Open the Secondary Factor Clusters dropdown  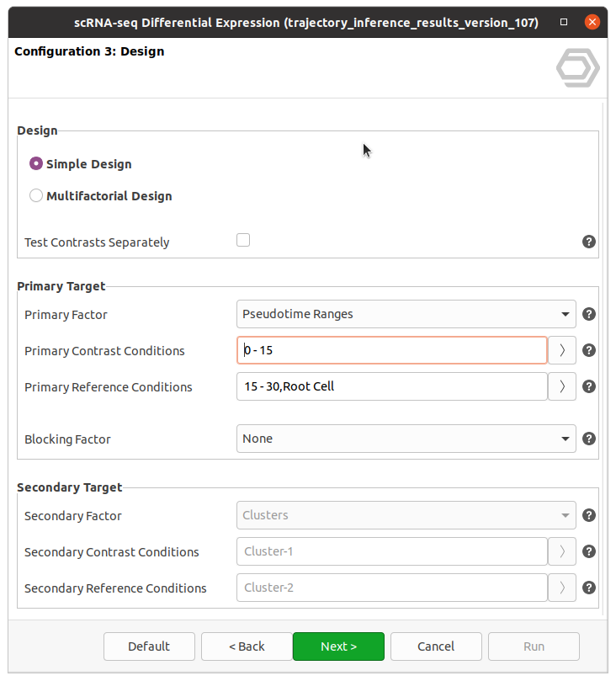406,515
